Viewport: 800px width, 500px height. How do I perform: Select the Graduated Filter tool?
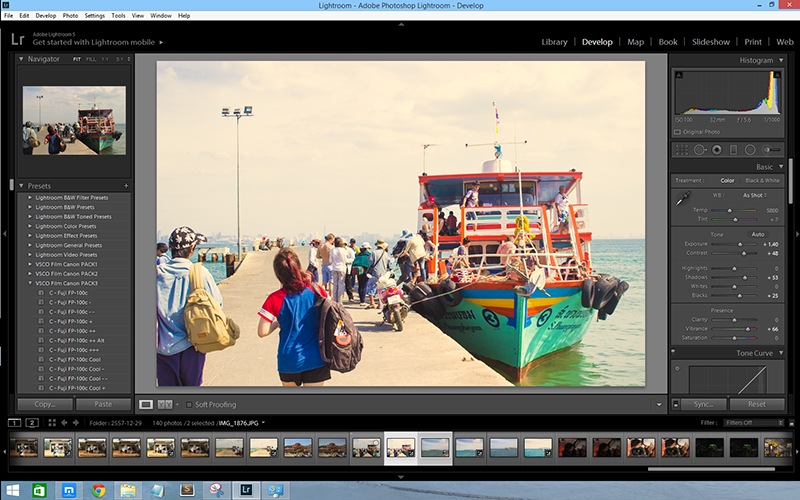(733, 149)
